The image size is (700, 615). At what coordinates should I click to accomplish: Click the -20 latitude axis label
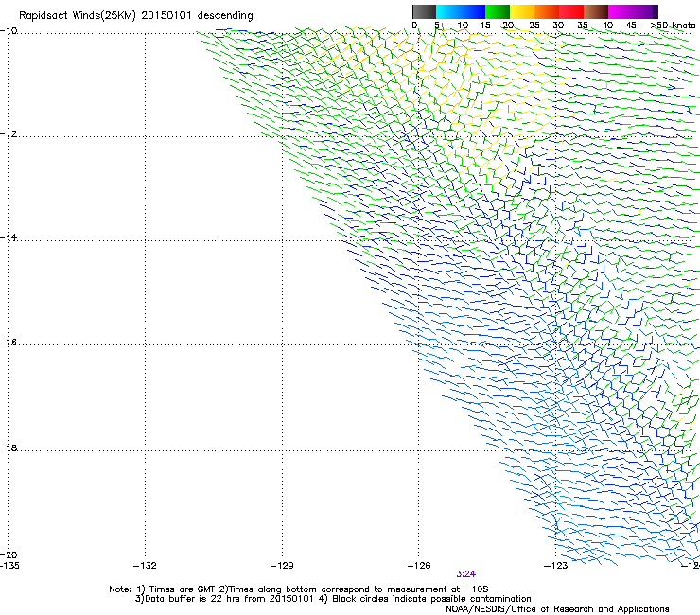(9, 554)
